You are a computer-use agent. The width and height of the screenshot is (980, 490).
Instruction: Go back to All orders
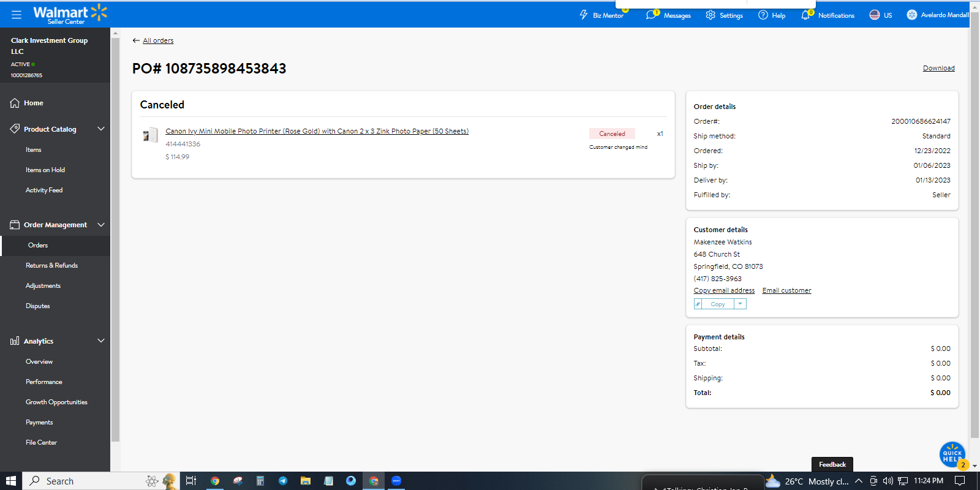[x=158, y=40]
